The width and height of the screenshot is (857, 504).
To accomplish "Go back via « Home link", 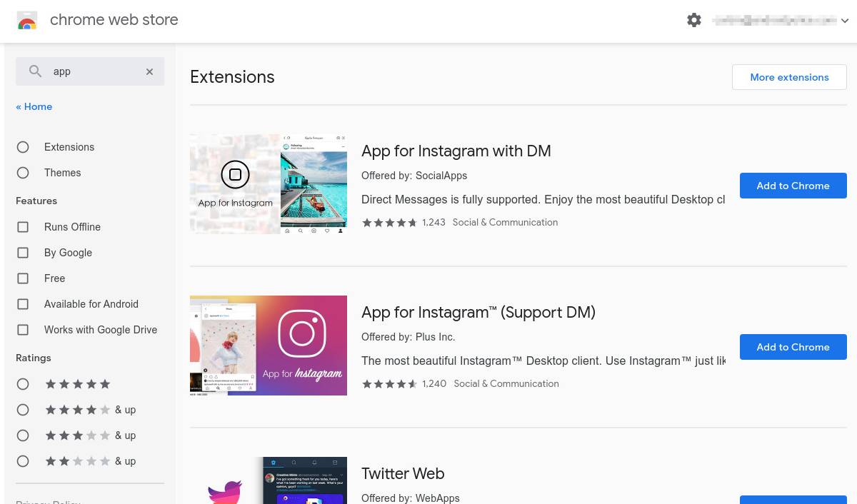I will pos(34,106).
